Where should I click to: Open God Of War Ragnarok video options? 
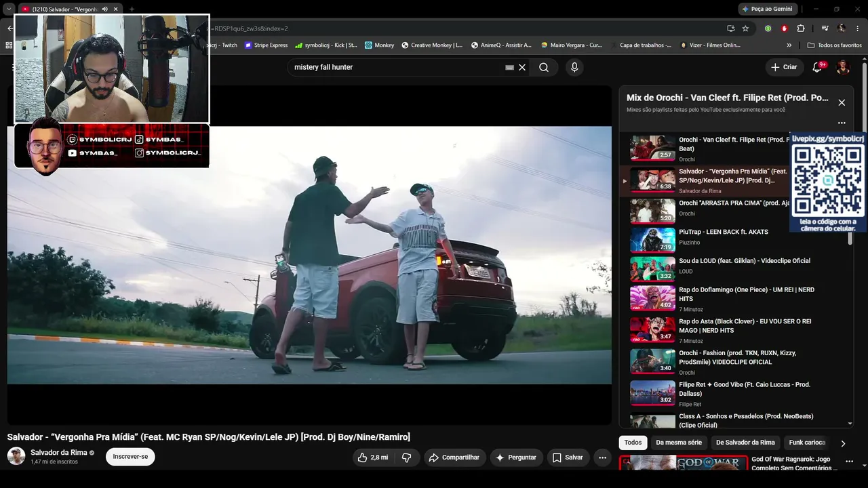[850, 463]
